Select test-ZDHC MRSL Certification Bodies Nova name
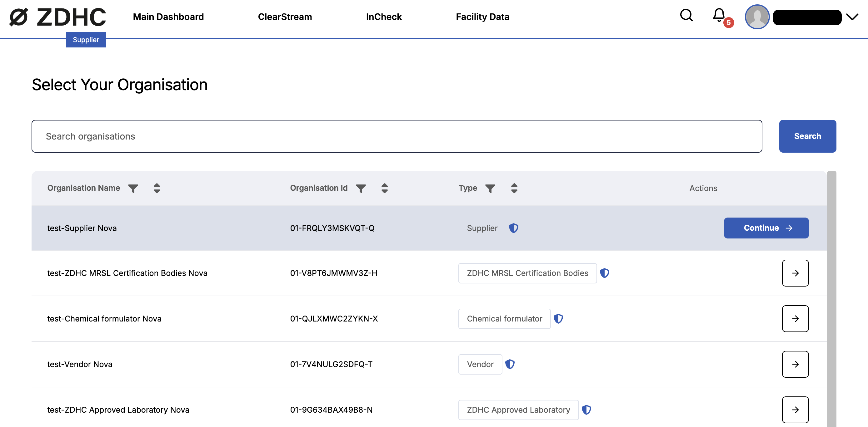 [x=127, y=273]
